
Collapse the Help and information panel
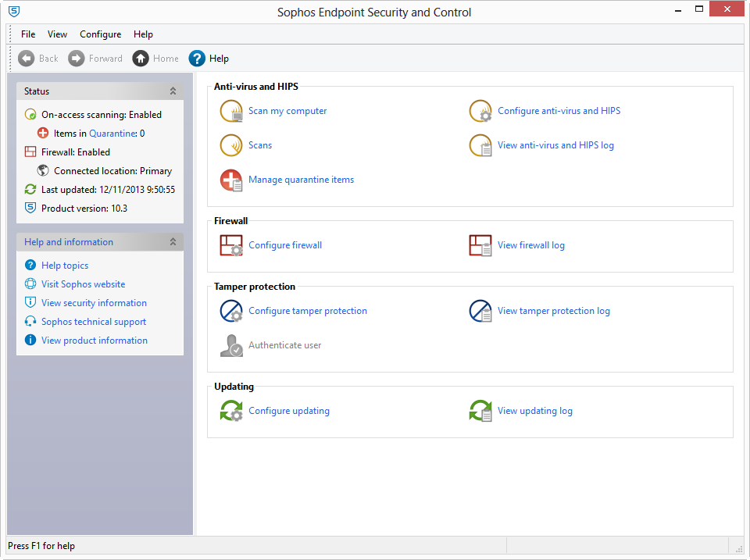click(173, 242)
